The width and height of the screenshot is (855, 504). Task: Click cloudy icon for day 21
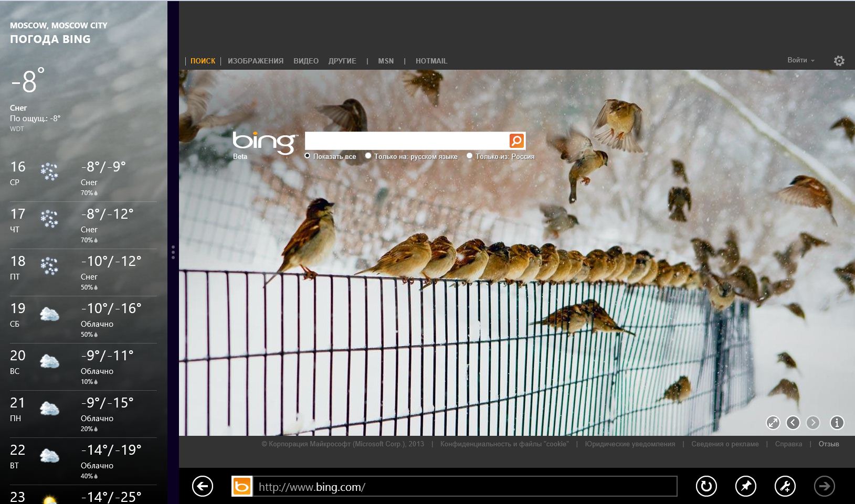[x=49, y=409]
